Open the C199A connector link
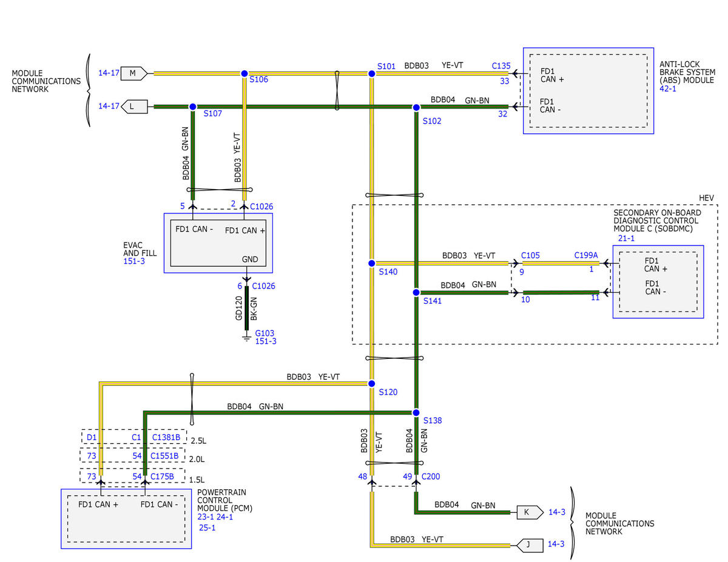This screenshot has height=562, width=728. [585, 256]
